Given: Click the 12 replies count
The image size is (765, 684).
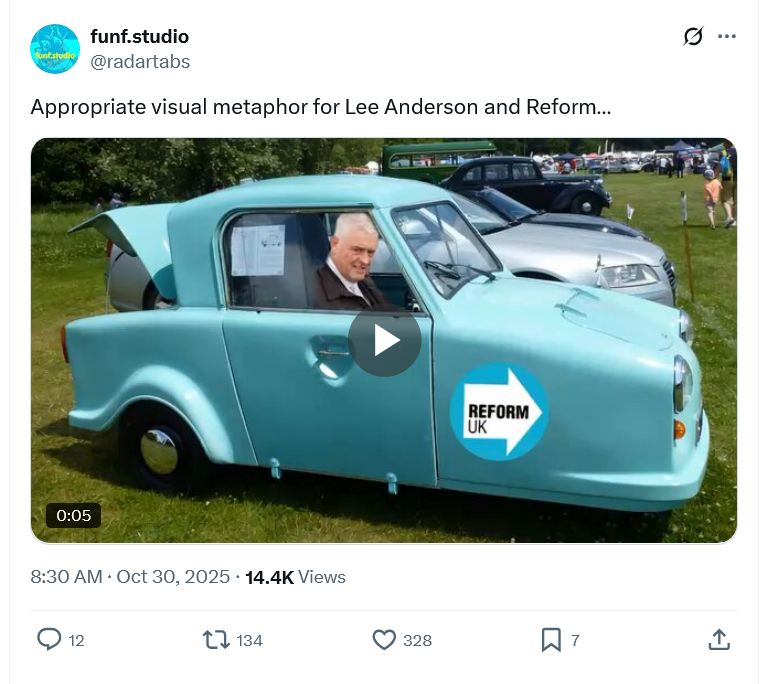Looking at the screenshot, I should coord(76,640).
